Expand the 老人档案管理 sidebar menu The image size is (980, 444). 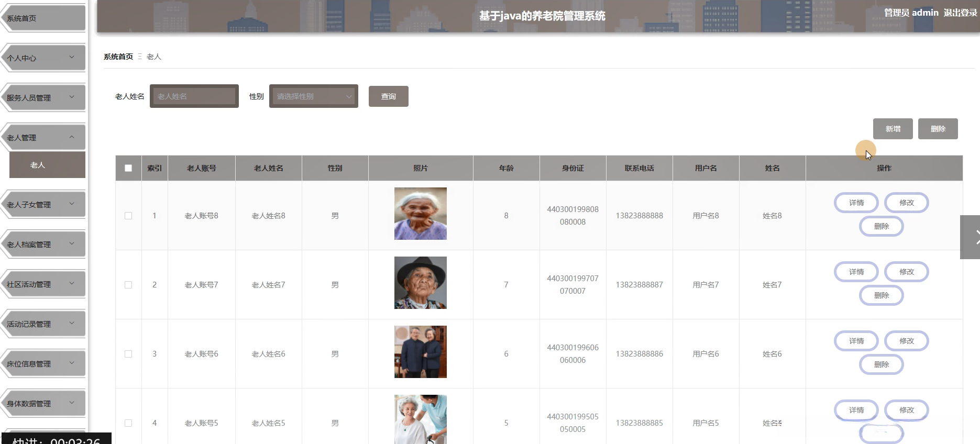(x=43, y=245)
